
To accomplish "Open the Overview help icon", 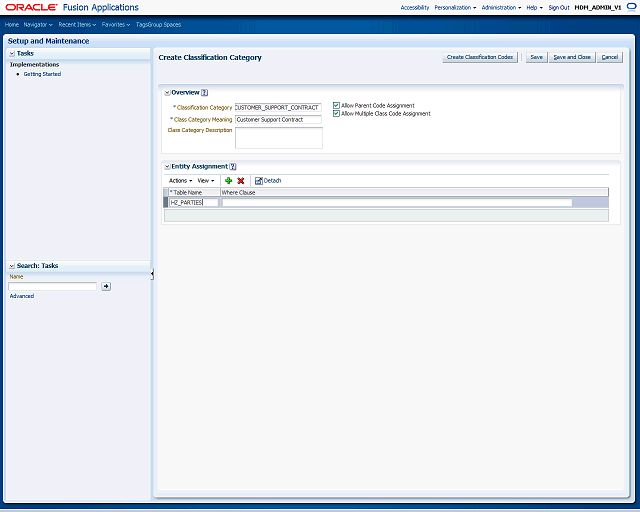I will [x=204, y=93].
